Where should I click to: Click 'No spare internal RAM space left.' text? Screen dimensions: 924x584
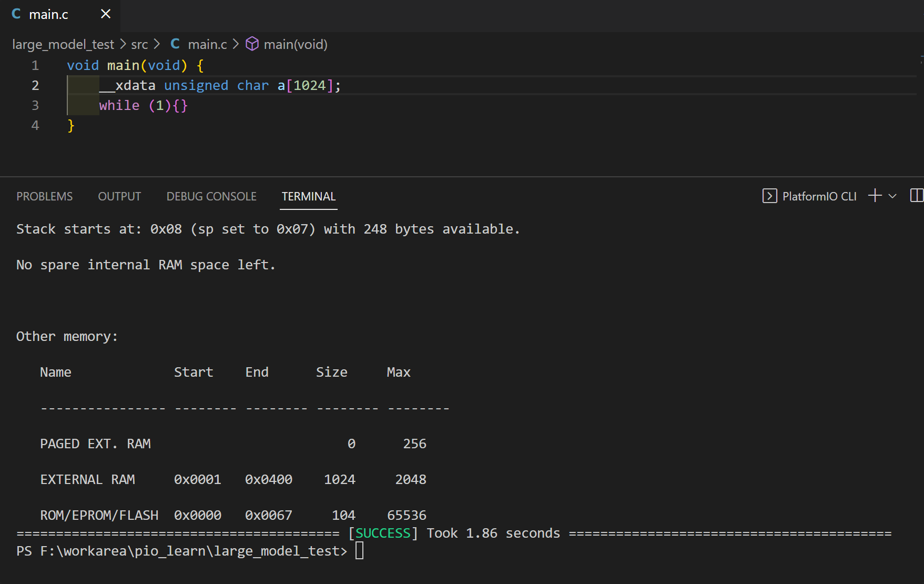146,265
